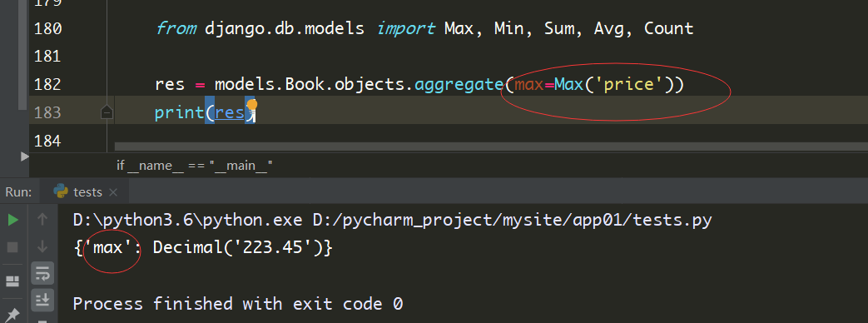Click the gray stop process icon
868x323 pixels.
point(12,247)
